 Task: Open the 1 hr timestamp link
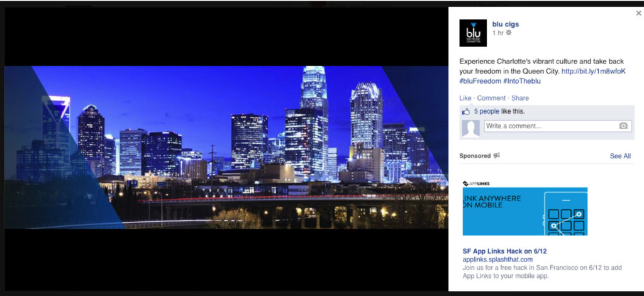(498, 33)
